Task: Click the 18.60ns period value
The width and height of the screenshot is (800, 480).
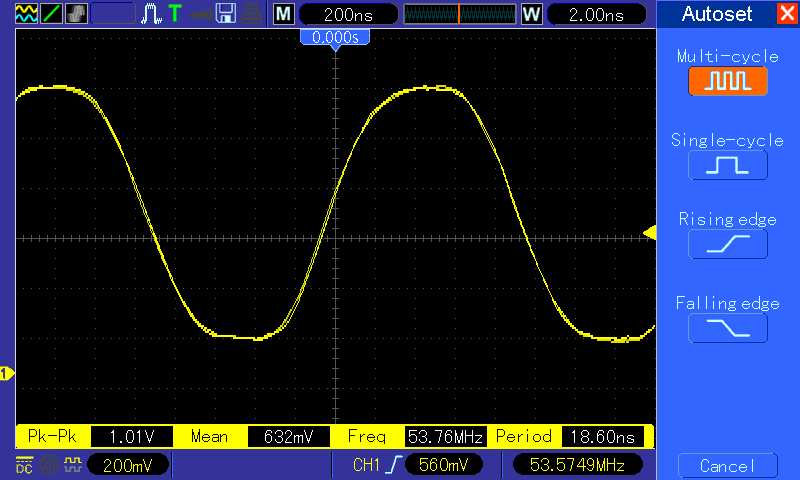Action: pyautogui.click(x=603, y=437)
